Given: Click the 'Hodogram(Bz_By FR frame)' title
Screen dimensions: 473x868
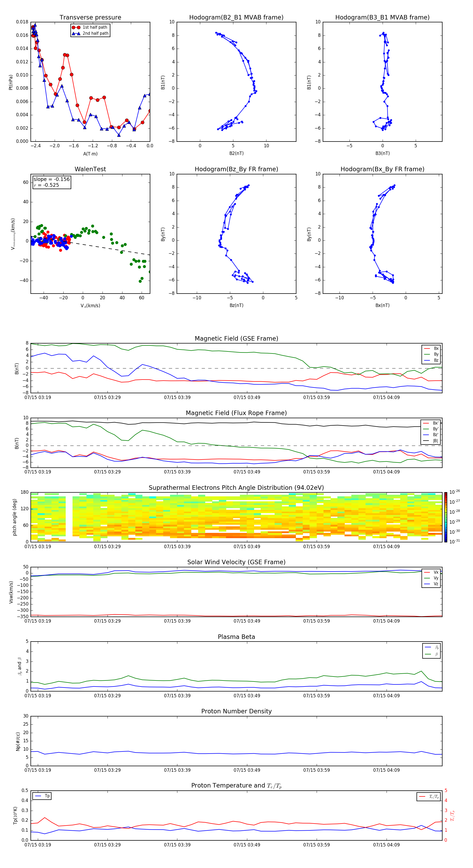Looking at the screenshot, I should pos(236,169).
